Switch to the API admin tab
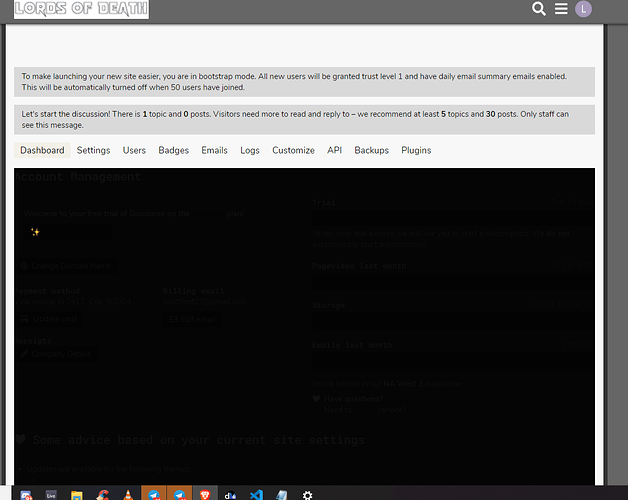Viewport: 628px width, 500px height. [x=334, y=150]
